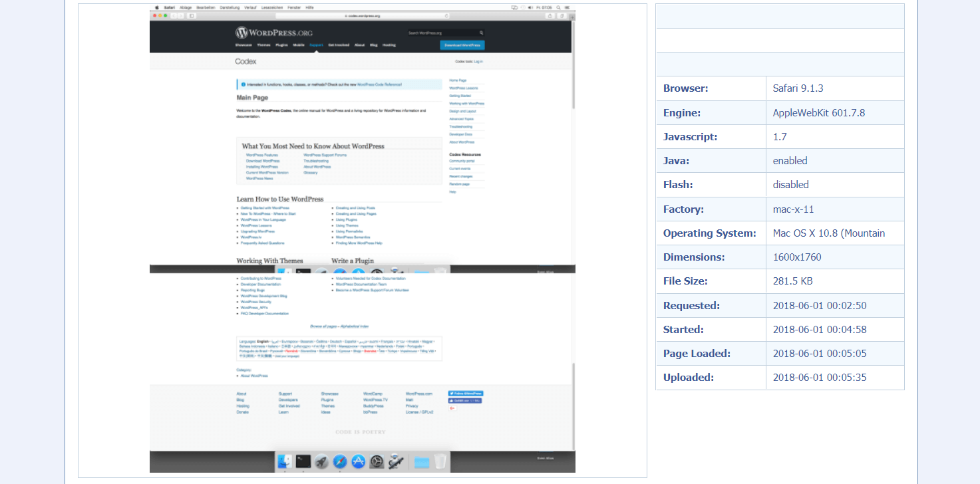This screenshot has height=484, width=980.
Task: Click the 'Javascript:' row label
Action: click(691, 136)
